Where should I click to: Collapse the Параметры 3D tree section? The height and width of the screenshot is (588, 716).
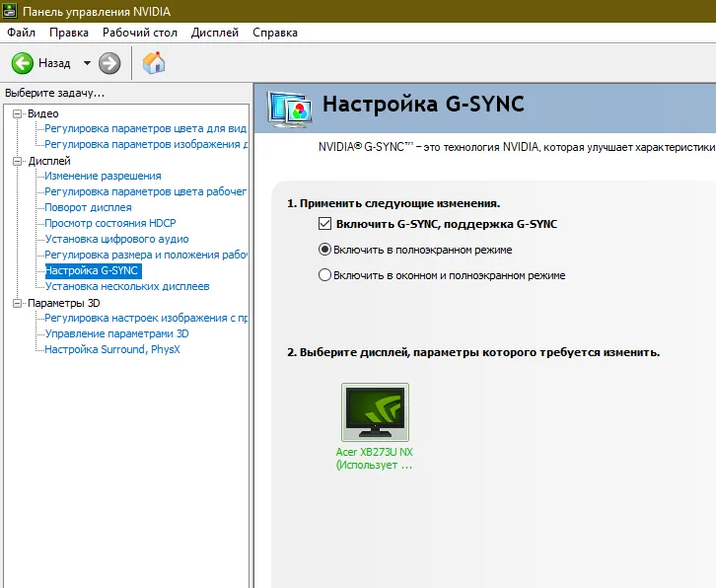click(x=18, y=303)
